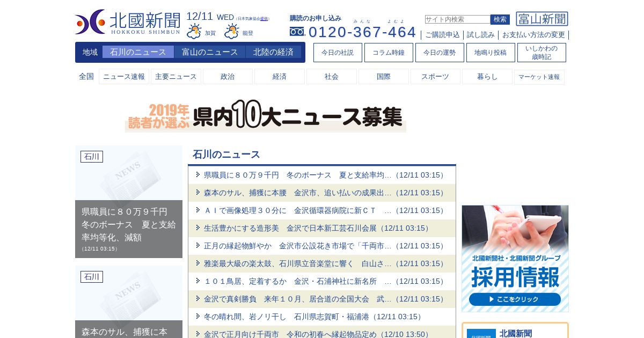Click the 全国 navigation label

(x=86, y=77)
